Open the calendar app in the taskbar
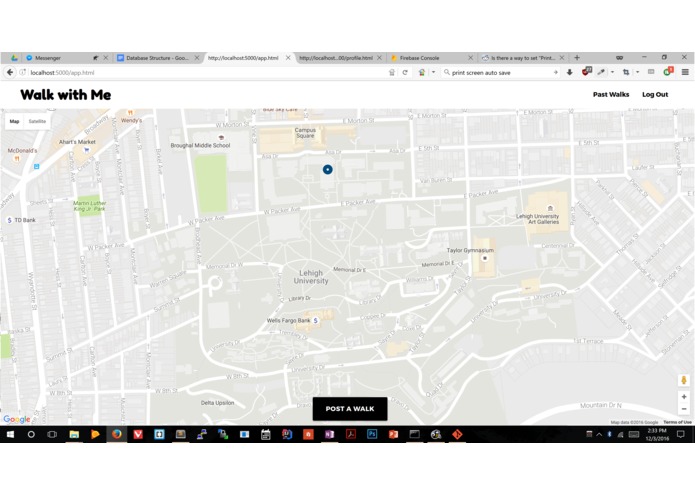695x494 pixels. click(266, 434)
